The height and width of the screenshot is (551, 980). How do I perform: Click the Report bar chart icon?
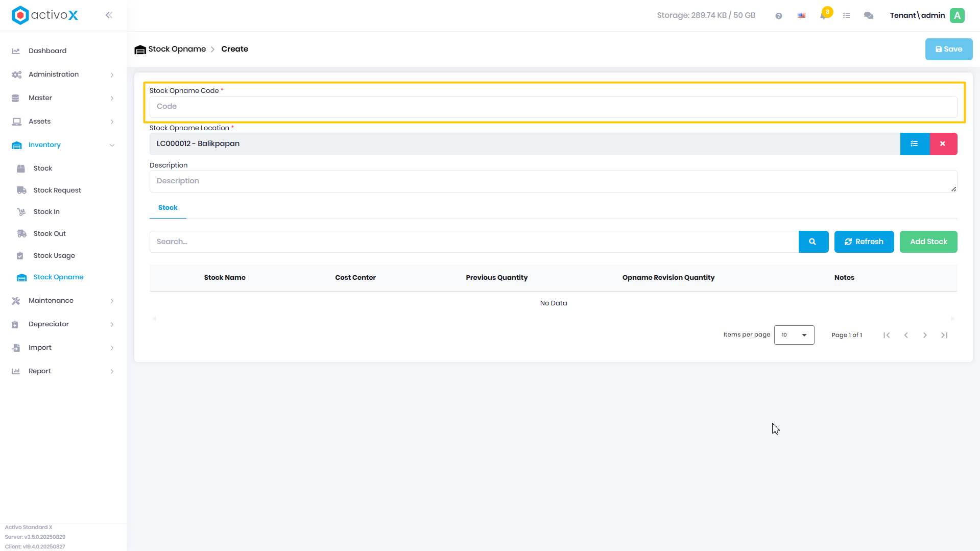16,371
